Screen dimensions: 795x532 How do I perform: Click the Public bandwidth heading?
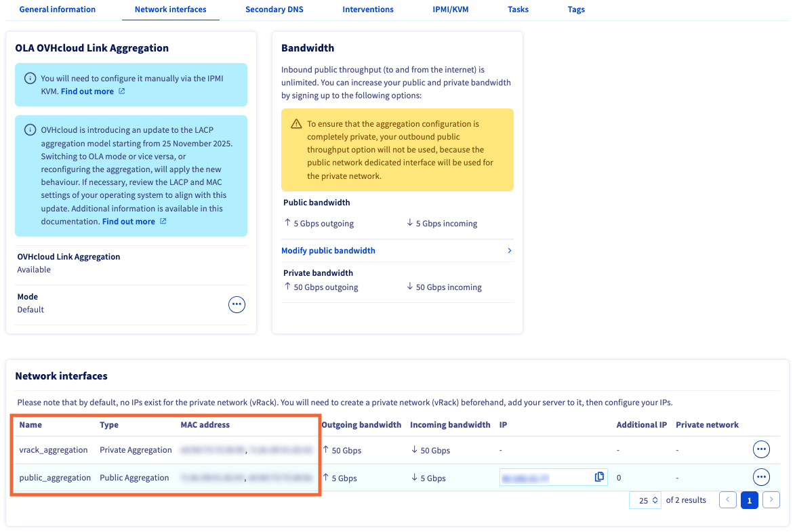click(x=317, y=203)
